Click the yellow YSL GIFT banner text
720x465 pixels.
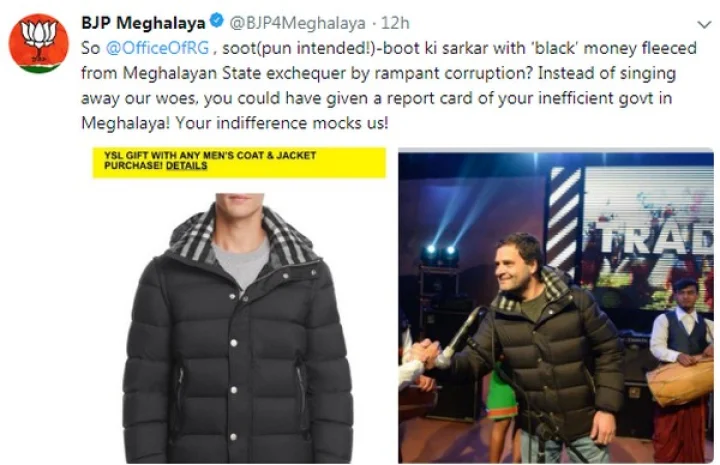tap(210, 160)
